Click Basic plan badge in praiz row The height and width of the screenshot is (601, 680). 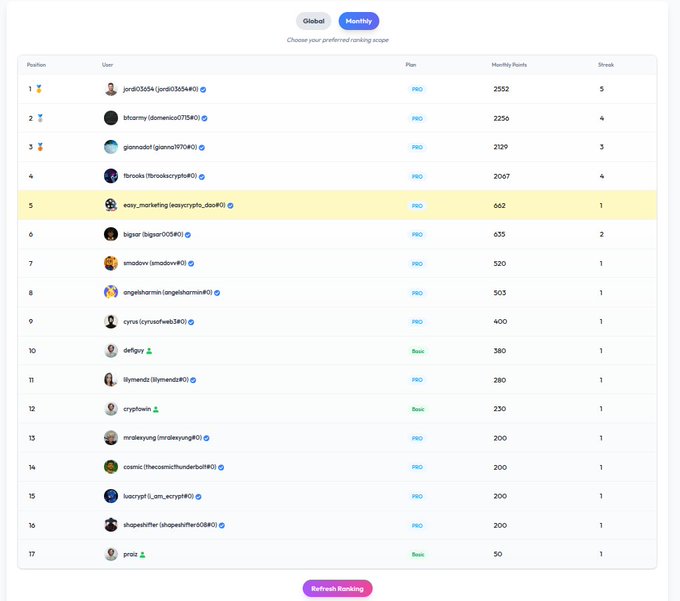418,555
